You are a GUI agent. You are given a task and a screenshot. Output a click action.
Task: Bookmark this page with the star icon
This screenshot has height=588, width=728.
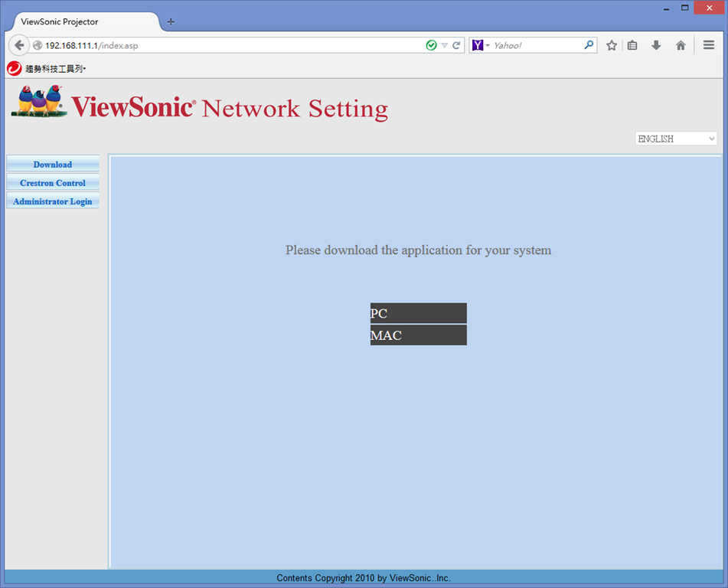coord(612,45)
